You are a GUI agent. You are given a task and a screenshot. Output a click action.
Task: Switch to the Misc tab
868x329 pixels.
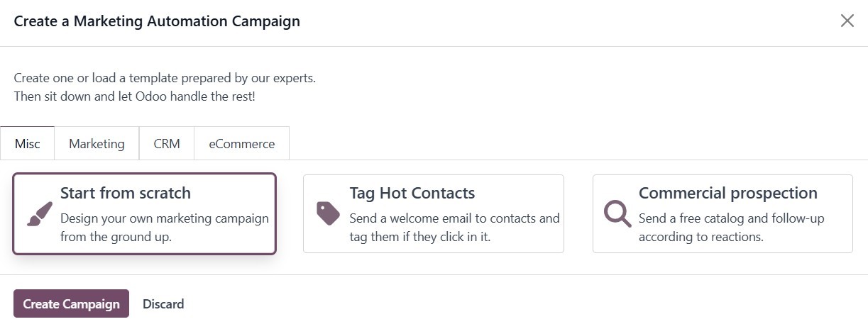coord(28,144)
